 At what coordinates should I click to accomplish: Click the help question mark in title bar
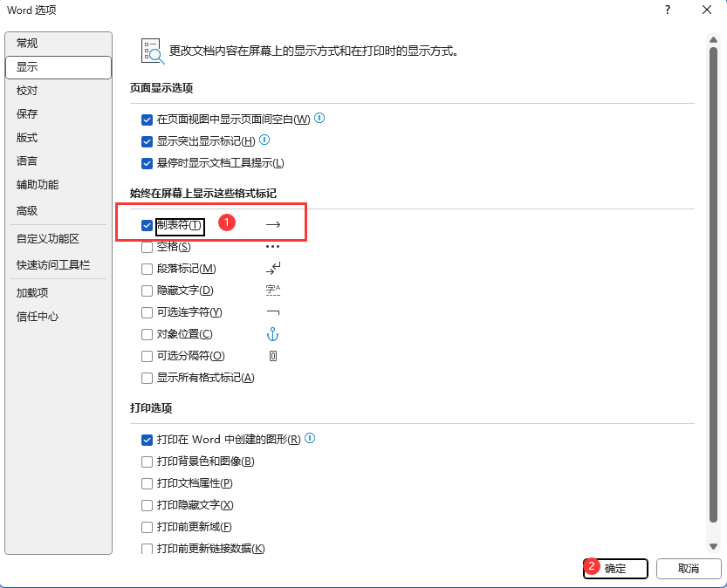tap(667, 10)
